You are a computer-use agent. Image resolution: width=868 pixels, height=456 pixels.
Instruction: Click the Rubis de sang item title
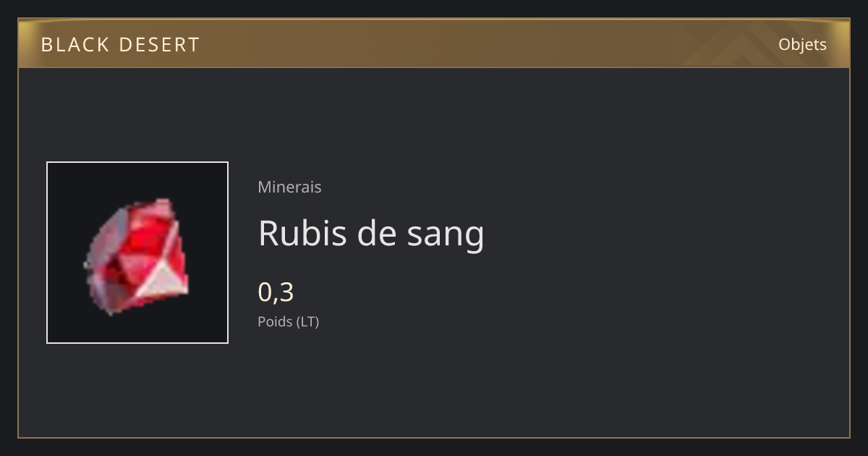(371, 233)
